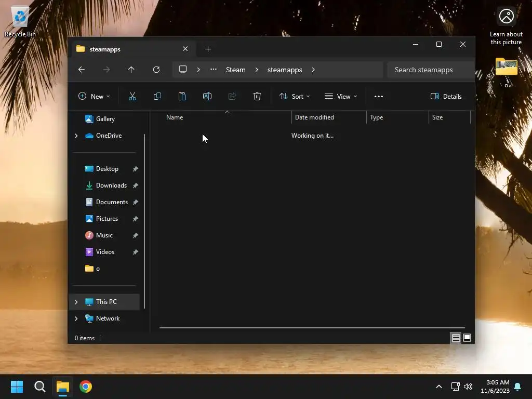Unpin Pictures from Quick access

[136, 219]
